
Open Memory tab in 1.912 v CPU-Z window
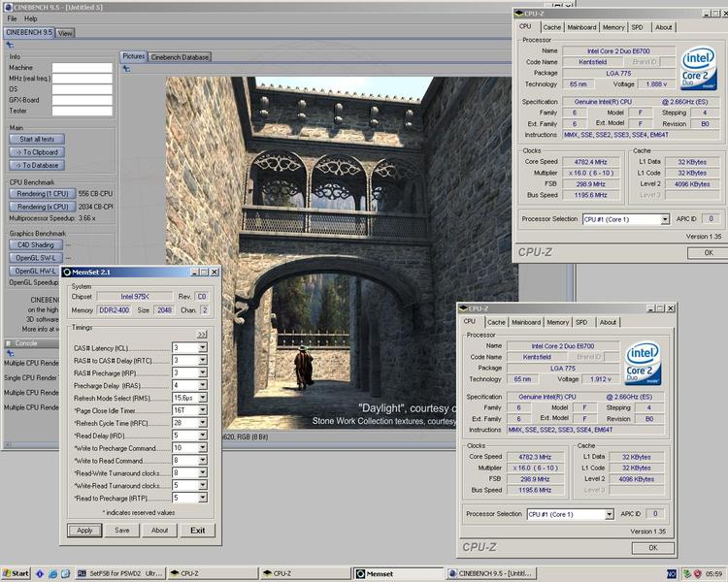[x=557, y=322]
